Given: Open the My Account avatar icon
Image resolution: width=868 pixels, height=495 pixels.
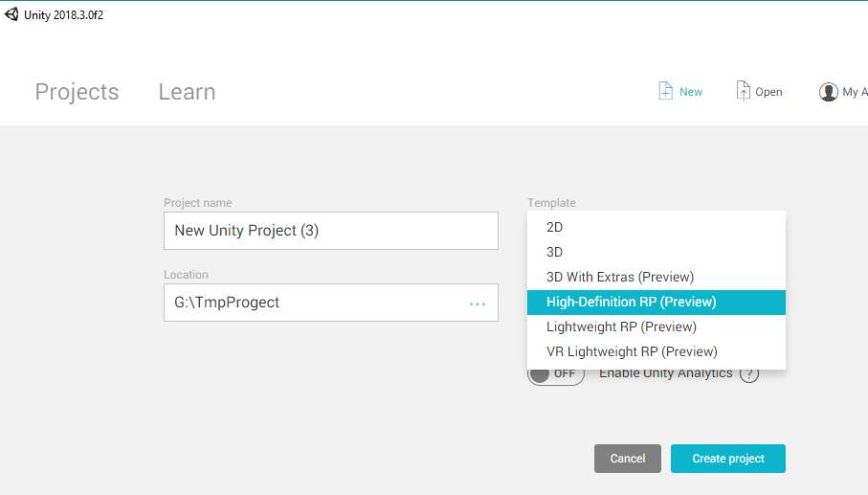Looking at the screenshot, I should [828, 92].
